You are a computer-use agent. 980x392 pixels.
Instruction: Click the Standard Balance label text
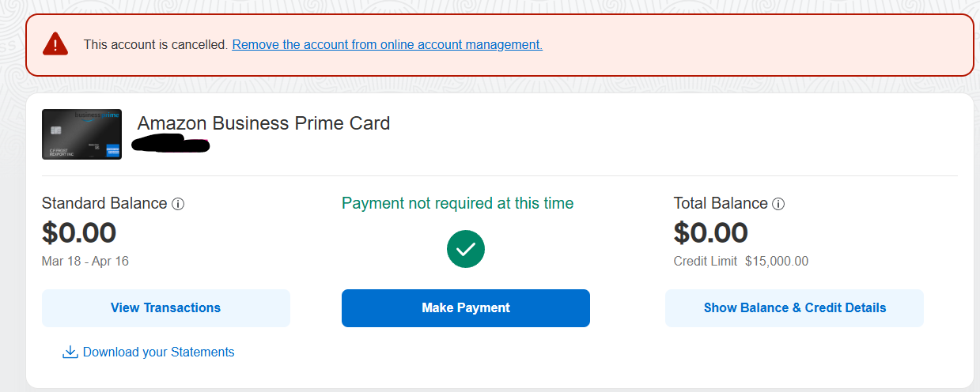coord(104,203)
